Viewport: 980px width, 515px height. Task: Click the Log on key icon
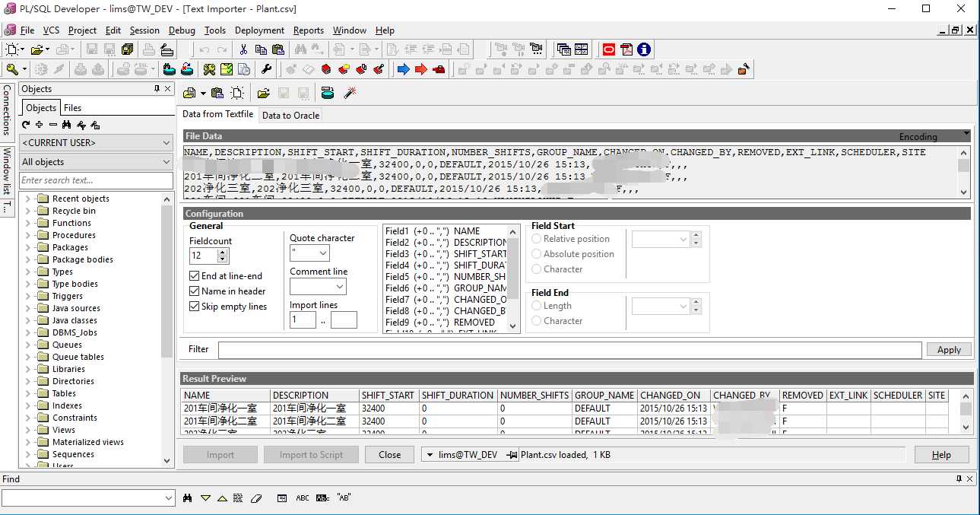tap(11, 69)
